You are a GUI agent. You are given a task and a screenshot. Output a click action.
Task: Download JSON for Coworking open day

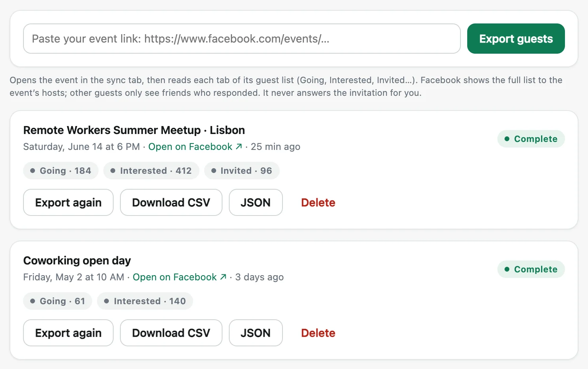(256, 333)
